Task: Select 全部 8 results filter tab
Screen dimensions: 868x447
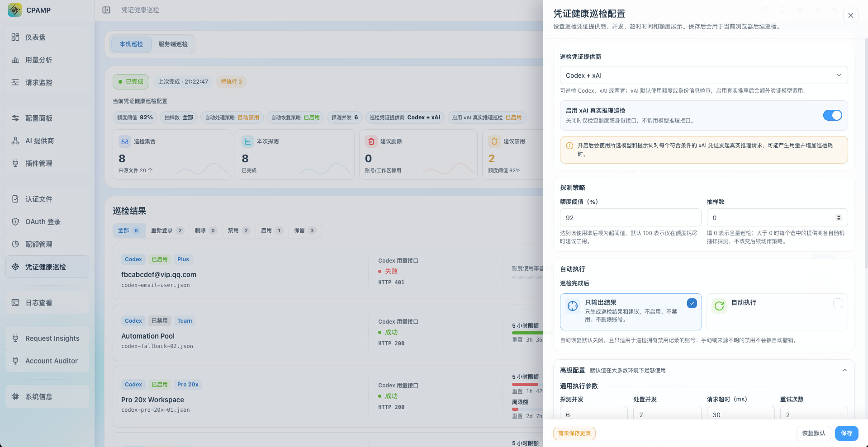Action: (x=129, y=231)
